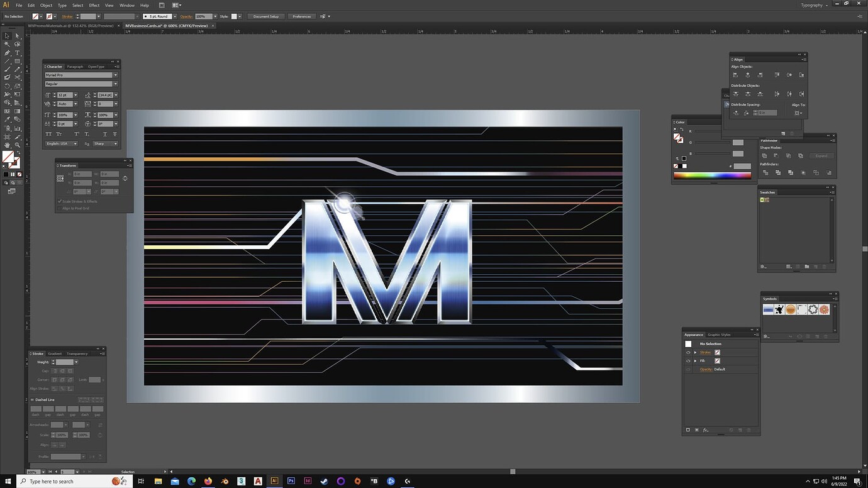Expand the Arrowheads dropdown in Stroke panel
The image size is (868, 488).
pyautogui.click(x=67, y=424)
